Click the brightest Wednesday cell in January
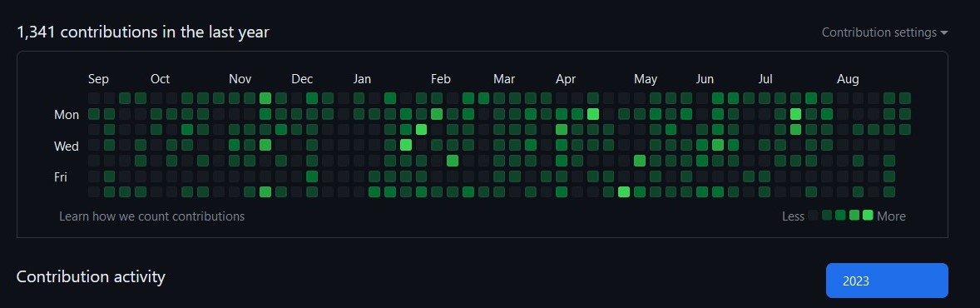This screenshot has height=308, width=980. pos(406,145)
